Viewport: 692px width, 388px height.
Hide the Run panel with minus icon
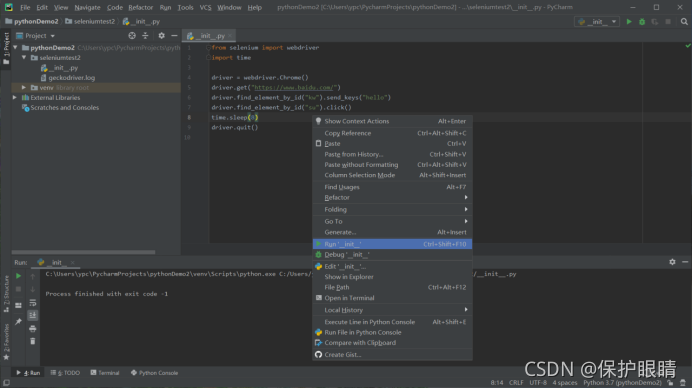point(685,262)
